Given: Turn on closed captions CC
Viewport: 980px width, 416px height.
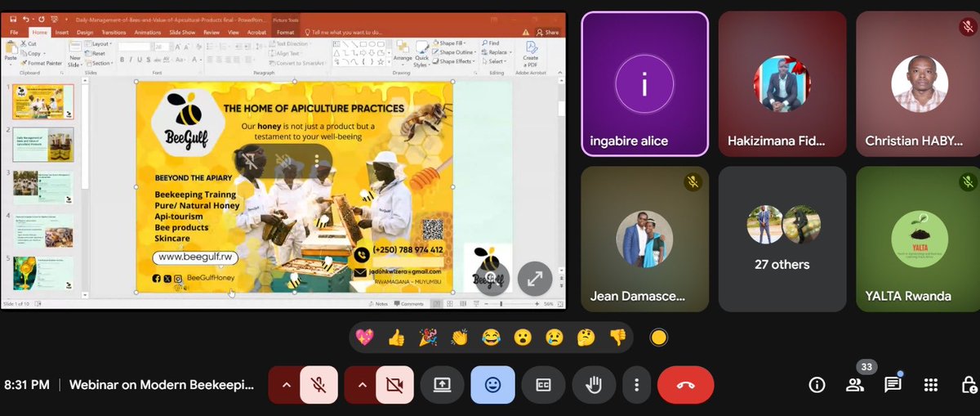Looking at the screenshot, I should (x=543, y=385).
